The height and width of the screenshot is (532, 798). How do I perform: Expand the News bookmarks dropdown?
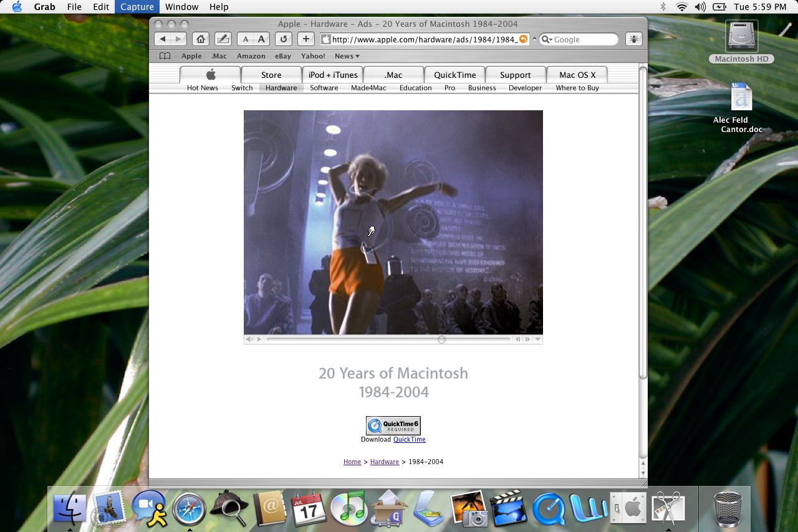(x=347, y=56)
